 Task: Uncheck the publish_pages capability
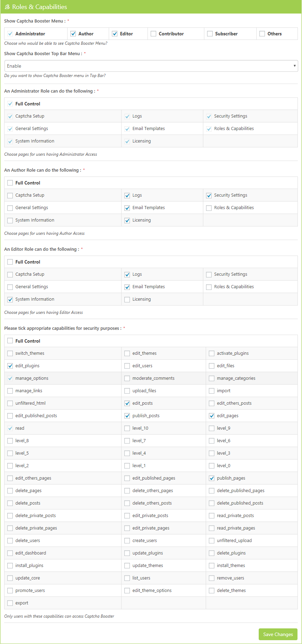212,478
